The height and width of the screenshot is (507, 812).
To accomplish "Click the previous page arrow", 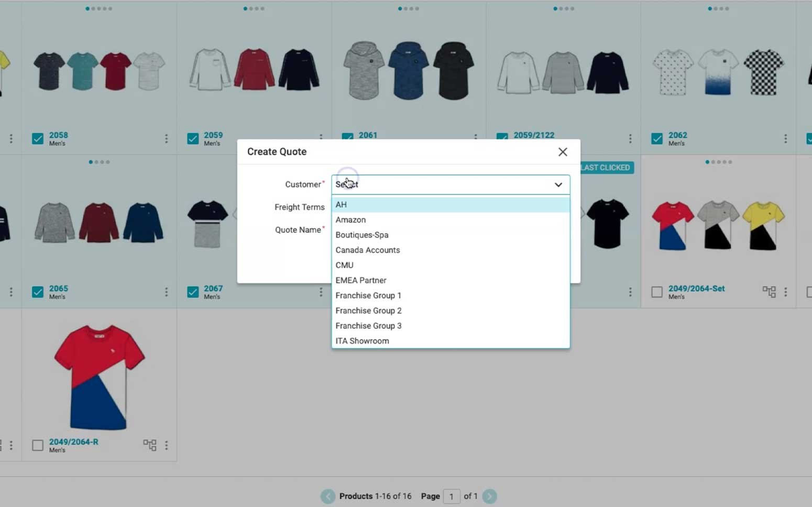I will 328,496.
